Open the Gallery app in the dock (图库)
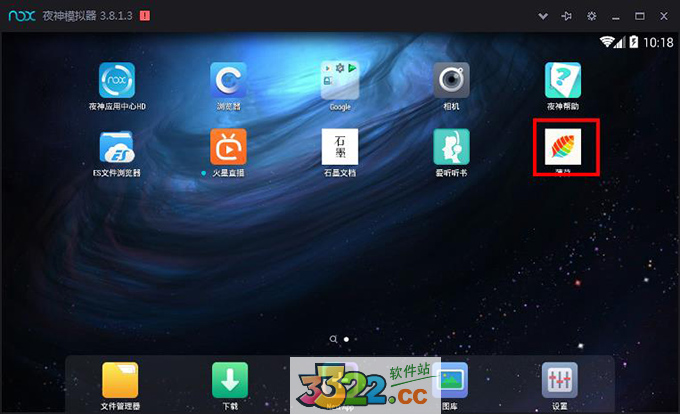This screenshot has height=414, width=680. pyautogui.click(x=453, y=380)
